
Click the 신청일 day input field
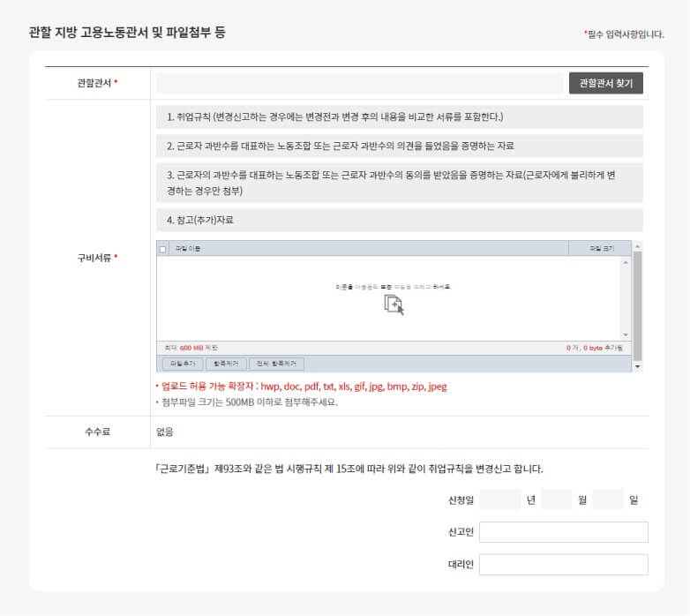pos(608,500)
